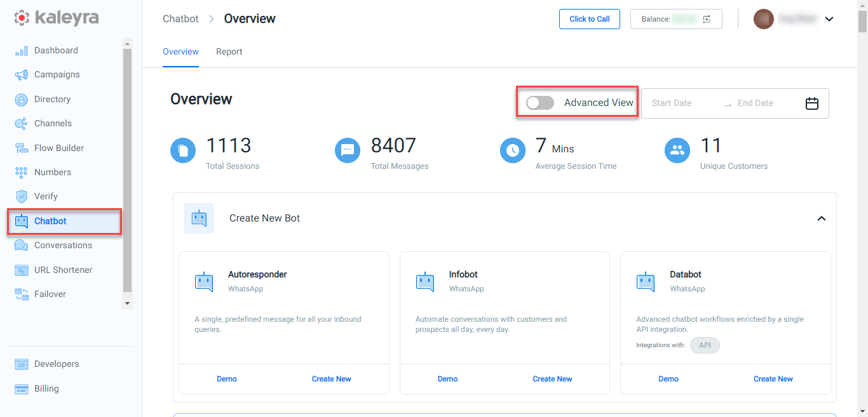The image size is (868, 417).
Task: Click the URL Shortener link icon
Action: [22, 270]
